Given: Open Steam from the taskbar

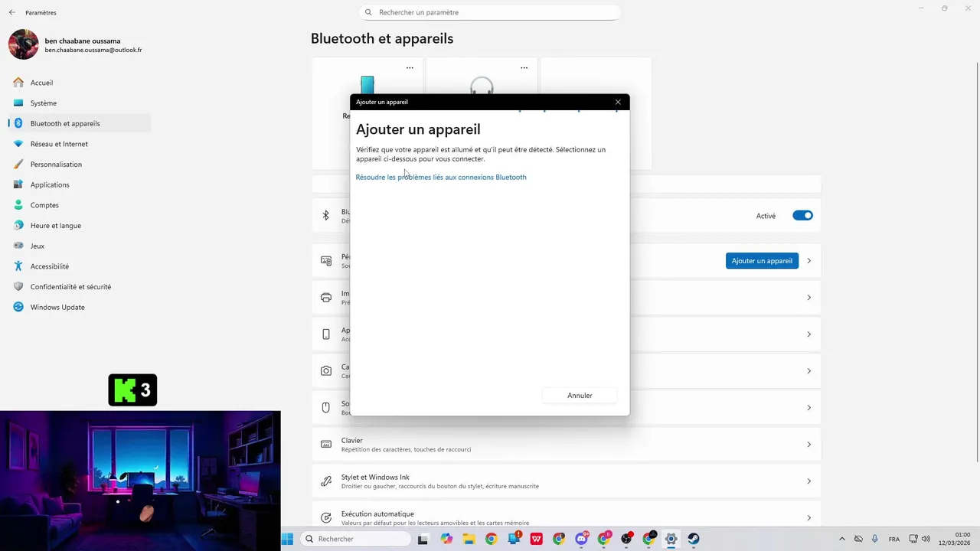Looking at the screenshot, I should tap(694, 539).
